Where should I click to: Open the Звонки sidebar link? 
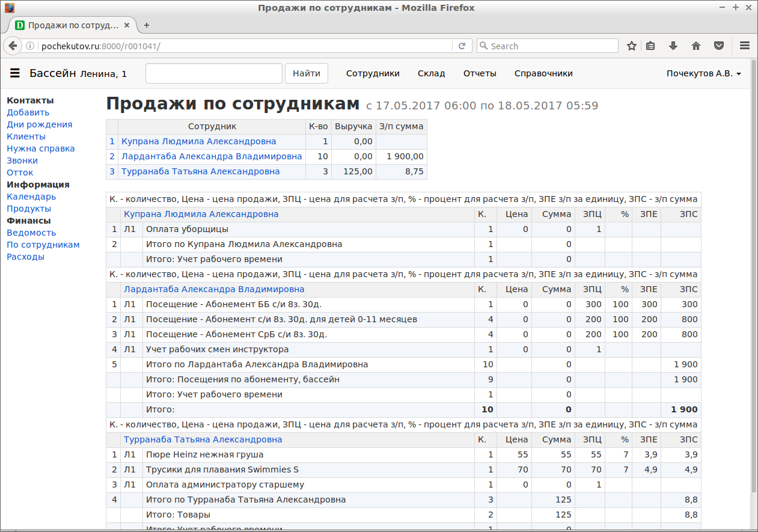22,161
